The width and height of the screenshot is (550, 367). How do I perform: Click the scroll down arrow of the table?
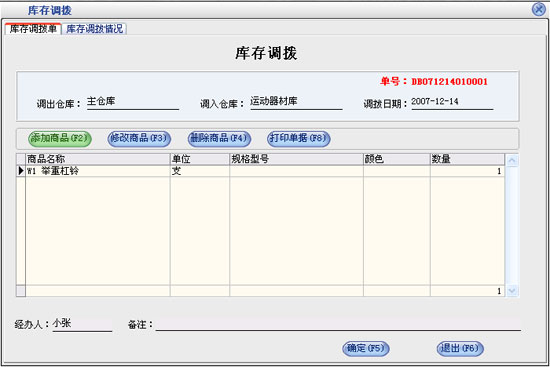(x=512, y=291)
